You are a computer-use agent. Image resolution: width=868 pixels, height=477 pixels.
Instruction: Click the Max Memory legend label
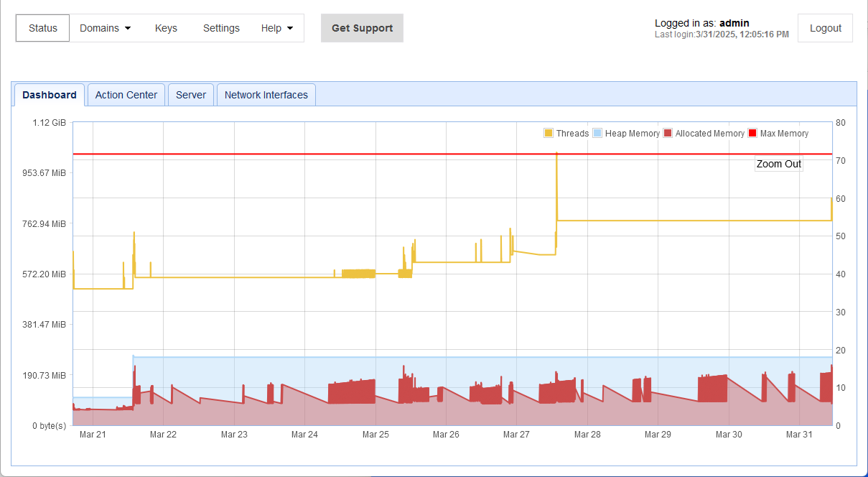tap(784, 134)
